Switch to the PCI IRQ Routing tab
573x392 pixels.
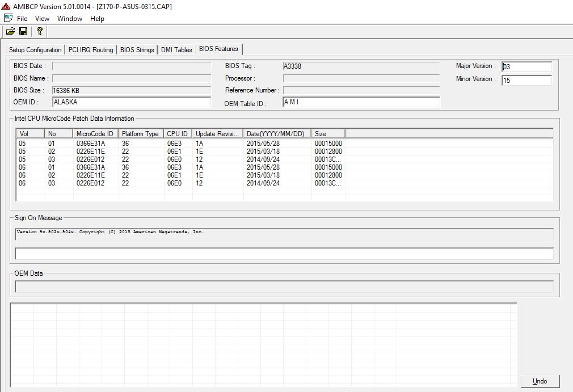tap(91, 50)
